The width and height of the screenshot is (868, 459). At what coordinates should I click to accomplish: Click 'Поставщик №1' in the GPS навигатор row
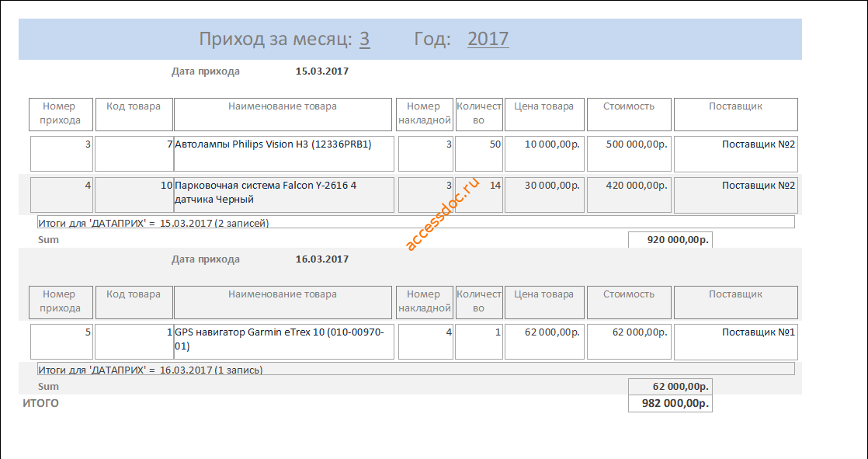(736, 342)
